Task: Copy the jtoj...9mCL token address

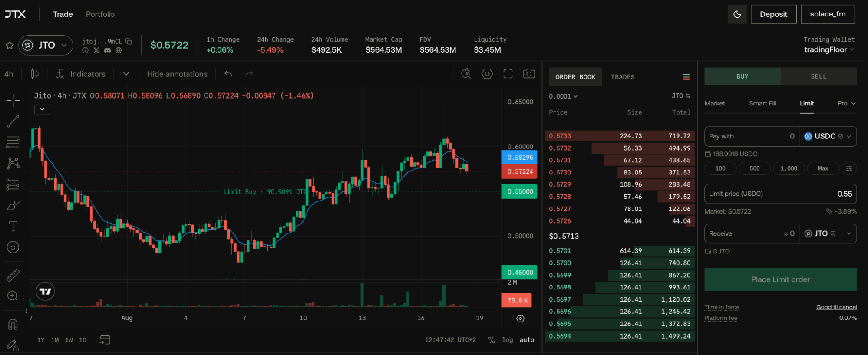Action: click(x=129, y=41)
